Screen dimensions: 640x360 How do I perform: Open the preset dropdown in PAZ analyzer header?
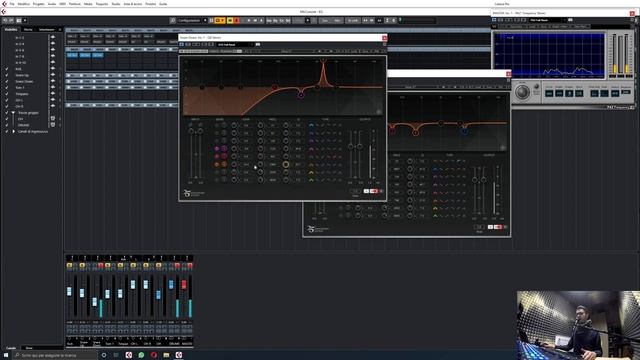pos(547,20)
